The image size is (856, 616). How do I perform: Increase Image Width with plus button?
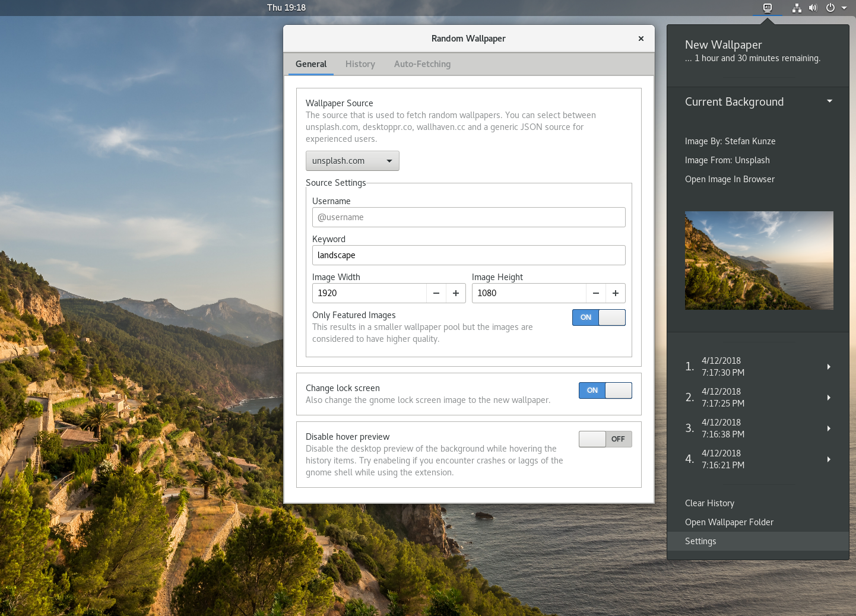click(456, 293)
